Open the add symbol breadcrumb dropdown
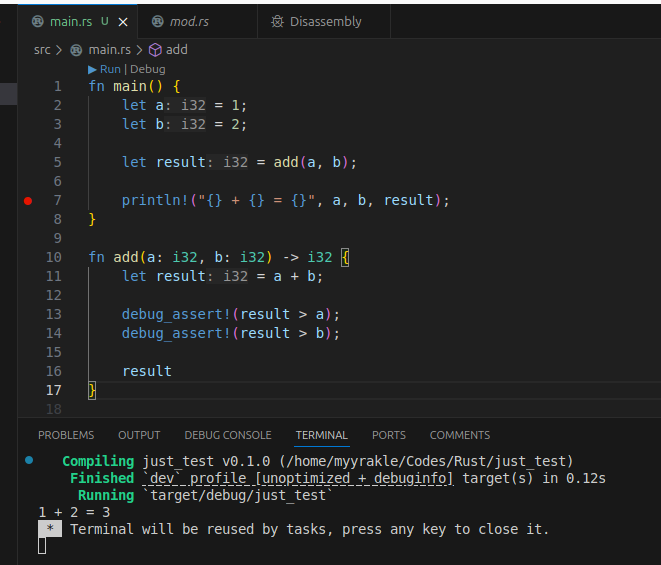The width and height of the screenshot is (661, 565). click(176, 49)
